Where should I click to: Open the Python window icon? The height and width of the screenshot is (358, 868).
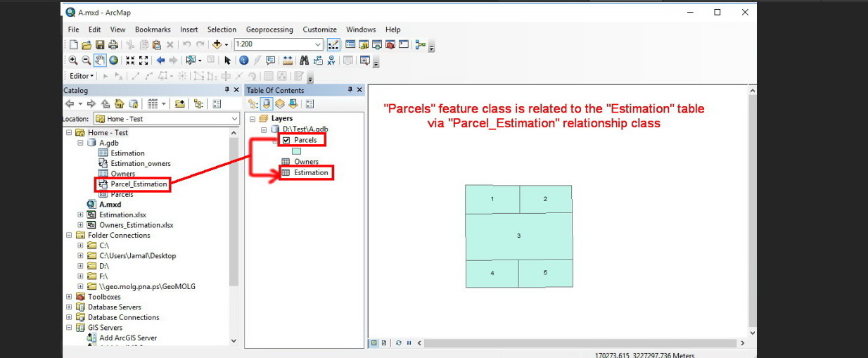pos(404,44)
